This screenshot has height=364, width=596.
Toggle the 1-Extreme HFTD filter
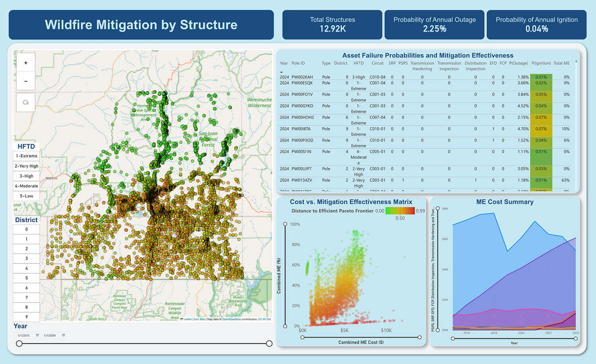(26, 156)
